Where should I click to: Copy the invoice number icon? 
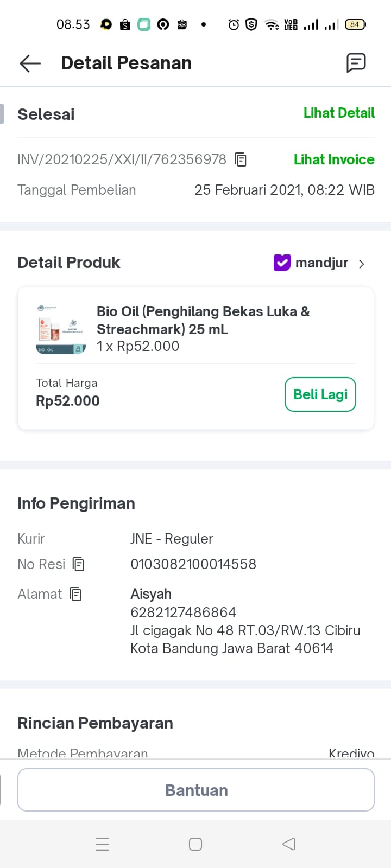pyautogui.click(x=241, y=159)
